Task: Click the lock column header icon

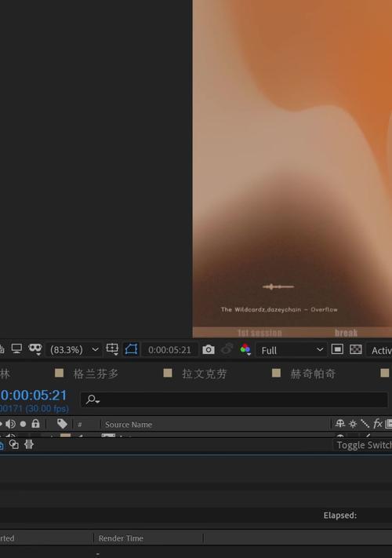Action: (35, 424)
